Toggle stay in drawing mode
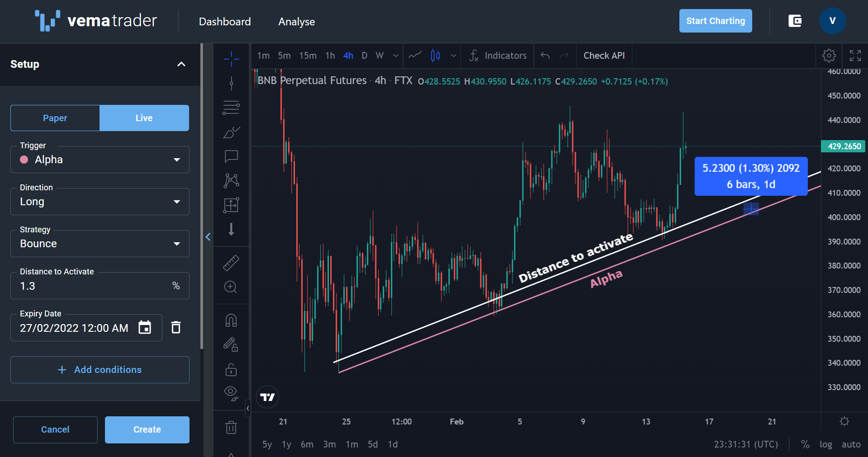 coord(231,345)
